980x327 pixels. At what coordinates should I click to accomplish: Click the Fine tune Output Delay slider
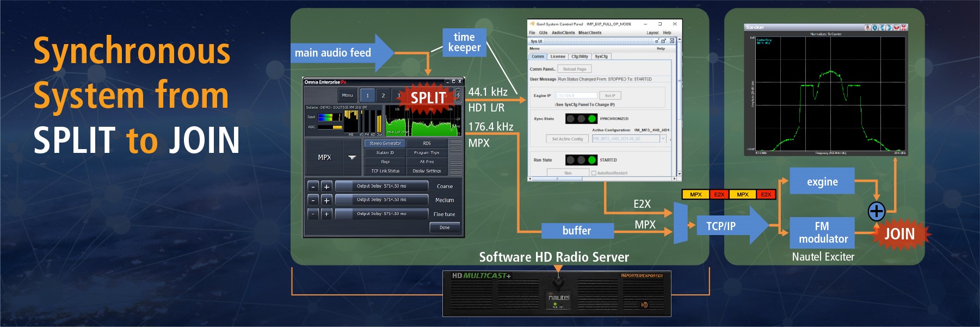(x=381, y=214)
